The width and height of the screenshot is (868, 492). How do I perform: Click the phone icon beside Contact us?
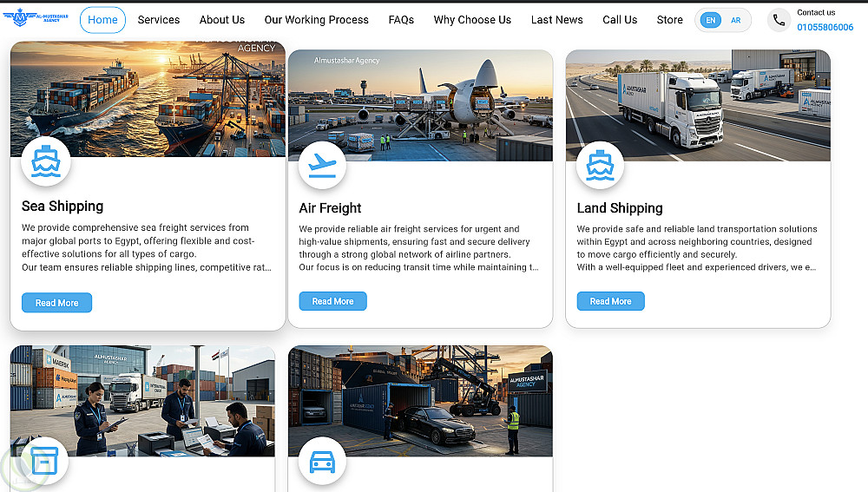779,21
